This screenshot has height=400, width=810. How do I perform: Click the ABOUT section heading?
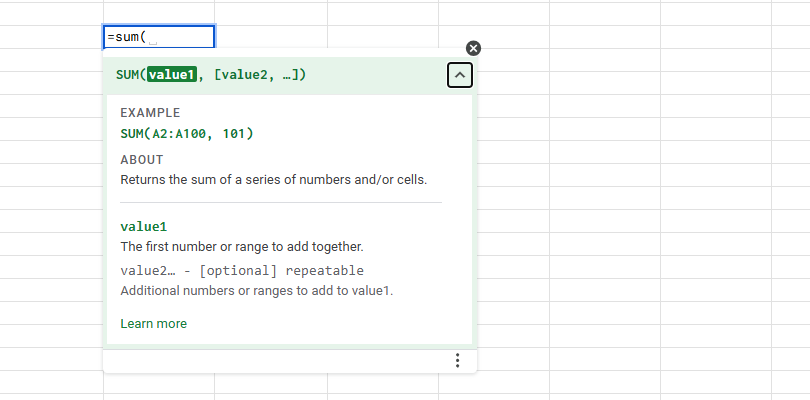(142, 160)
